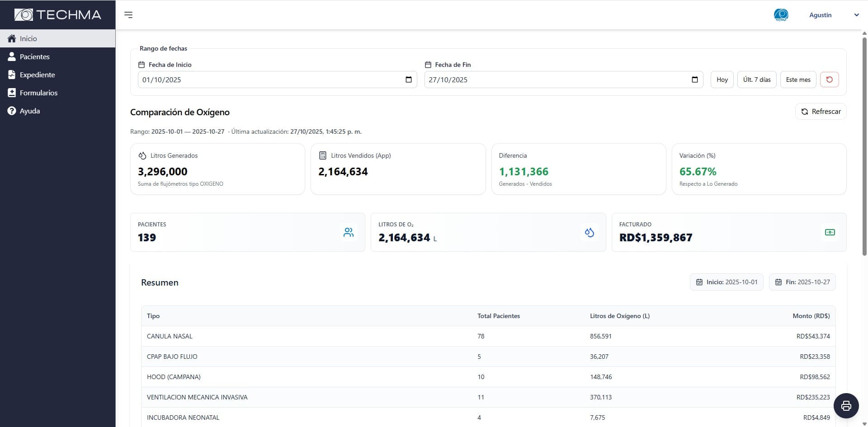Screen dimensions: 868x427
Task: Open Ayuda help section
Action: pyautogui.click(x=29, y=111)
